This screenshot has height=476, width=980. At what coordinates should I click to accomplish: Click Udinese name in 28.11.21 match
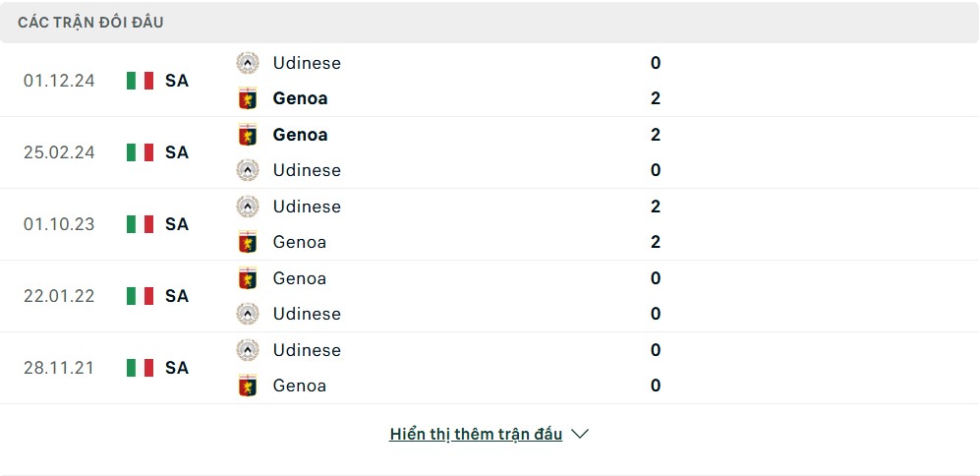click(307, 350)
